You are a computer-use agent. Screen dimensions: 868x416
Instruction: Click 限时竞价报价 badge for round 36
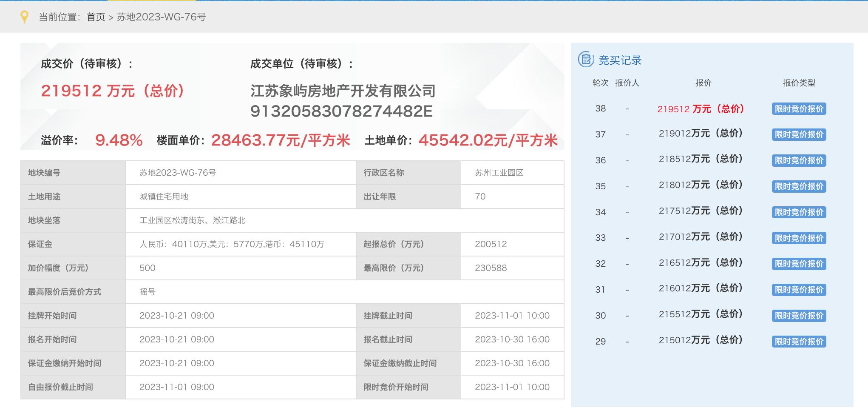[x=799, y=160]
